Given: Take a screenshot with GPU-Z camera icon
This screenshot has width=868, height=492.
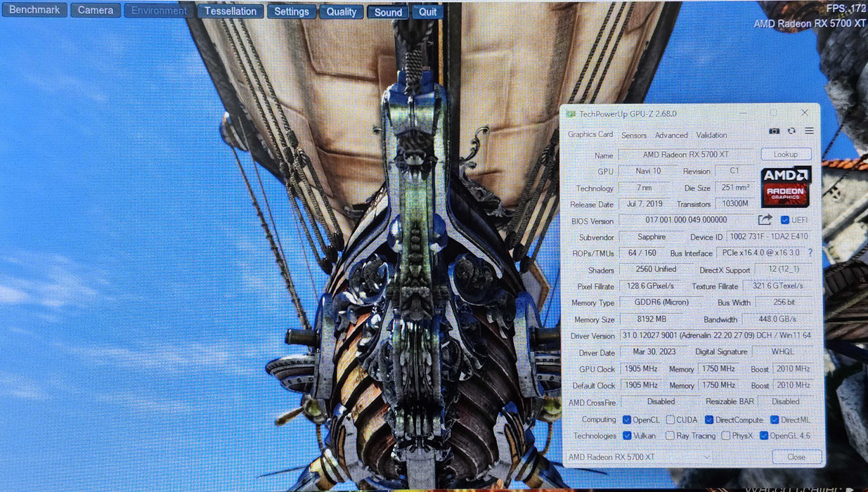Looking at the screenshot, I should (x=774, y=131).
